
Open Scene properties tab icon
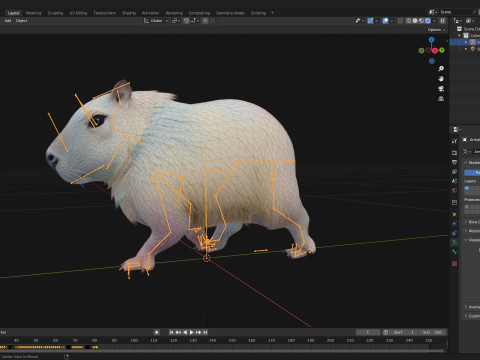pos(454,181)
